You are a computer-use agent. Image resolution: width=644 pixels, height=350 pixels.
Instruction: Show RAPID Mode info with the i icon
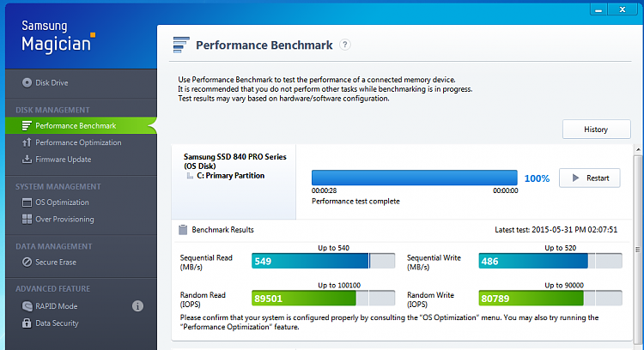(137, 305)
